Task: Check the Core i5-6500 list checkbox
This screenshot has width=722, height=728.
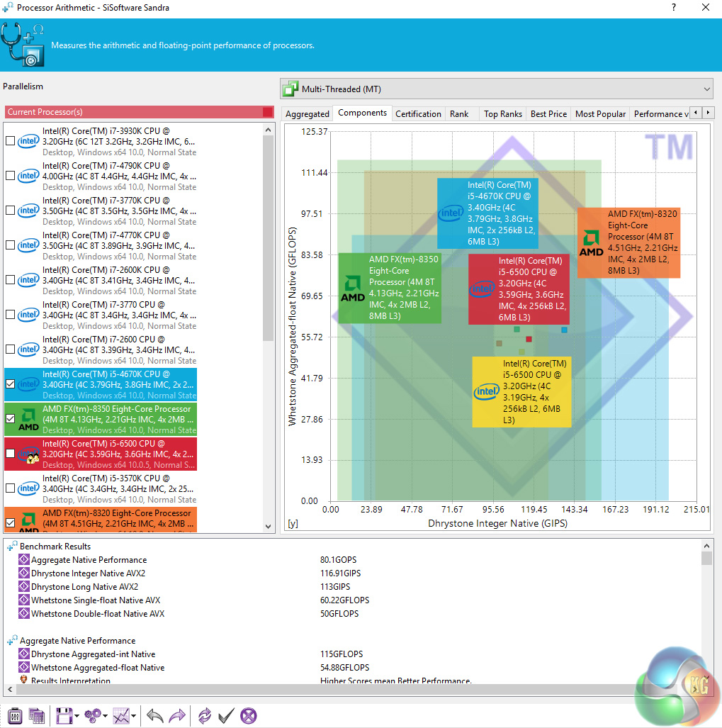Action: click(x=10, y=453)
